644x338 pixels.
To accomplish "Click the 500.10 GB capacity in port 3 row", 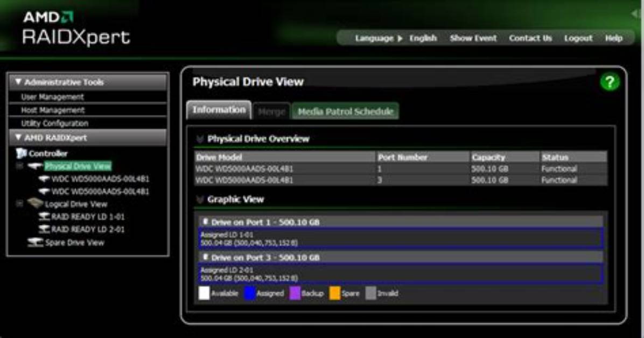I will 490,180.
